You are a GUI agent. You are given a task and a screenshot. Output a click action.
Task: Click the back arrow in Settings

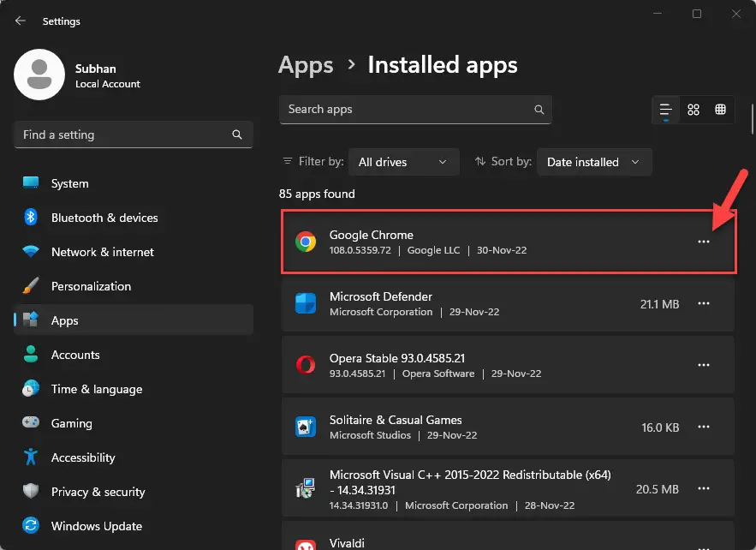coord(21,21)
